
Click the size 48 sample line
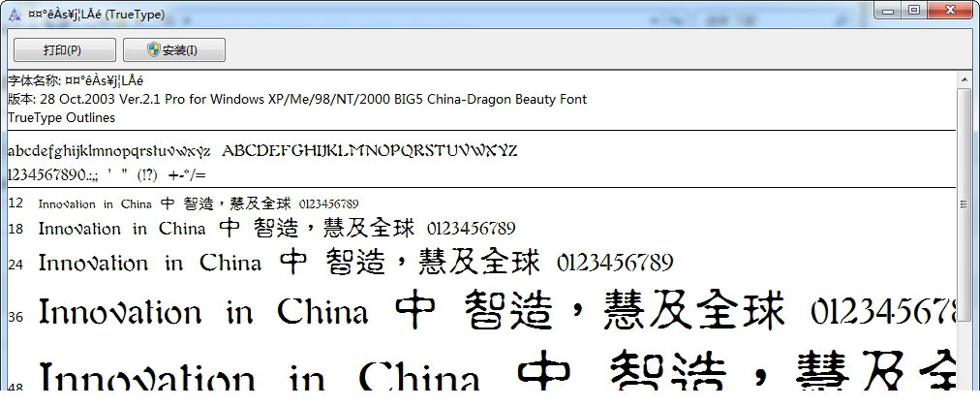[482, 370]
